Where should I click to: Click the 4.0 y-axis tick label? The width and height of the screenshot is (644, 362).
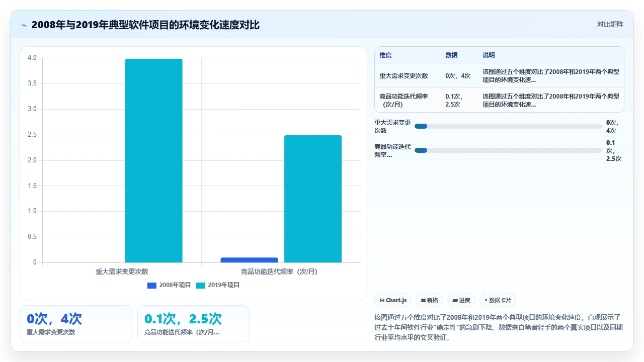pos(32,58)
